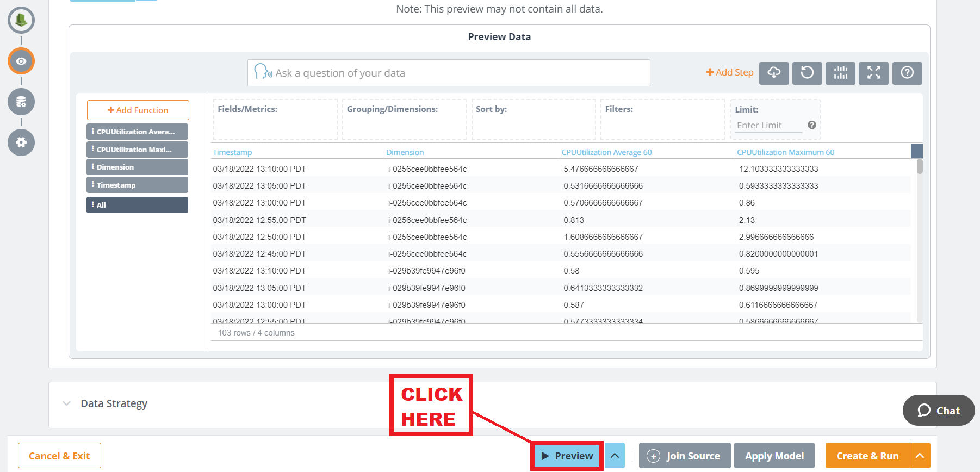Sort by the Timestamp column header
980x472 pixels.
(x=232, y=152)
